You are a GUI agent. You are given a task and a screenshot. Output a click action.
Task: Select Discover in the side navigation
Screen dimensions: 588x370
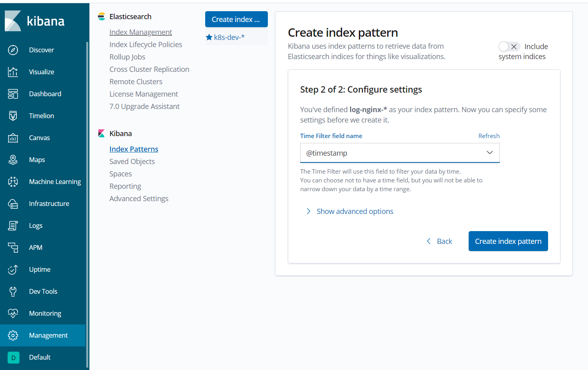[42, 50]
